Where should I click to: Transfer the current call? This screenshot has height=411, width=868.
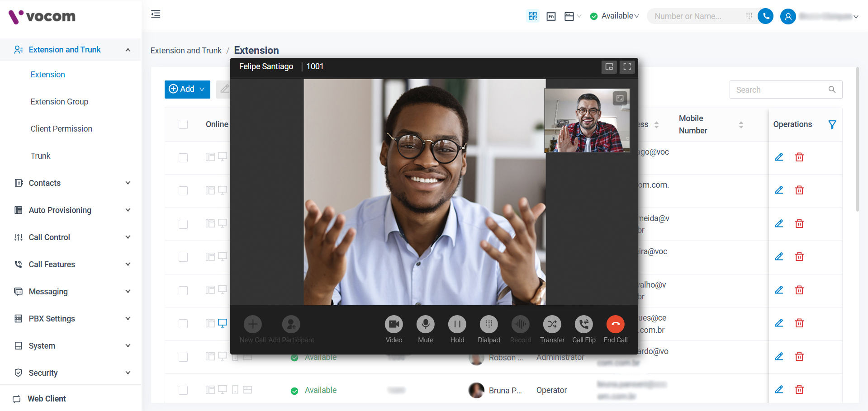point(552,324)
